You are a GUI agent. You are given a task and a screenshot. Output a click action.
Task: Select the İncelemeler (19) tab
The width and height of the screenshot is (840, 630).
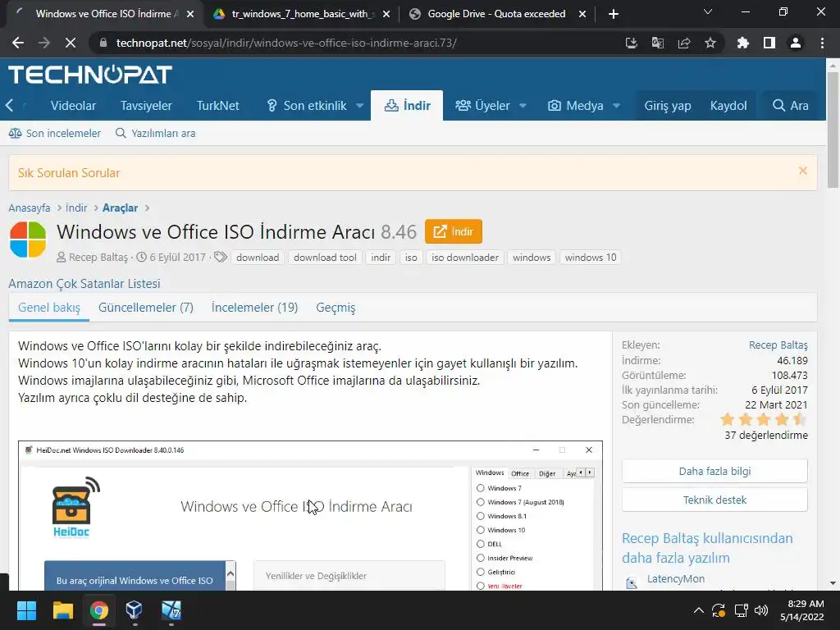254,308
